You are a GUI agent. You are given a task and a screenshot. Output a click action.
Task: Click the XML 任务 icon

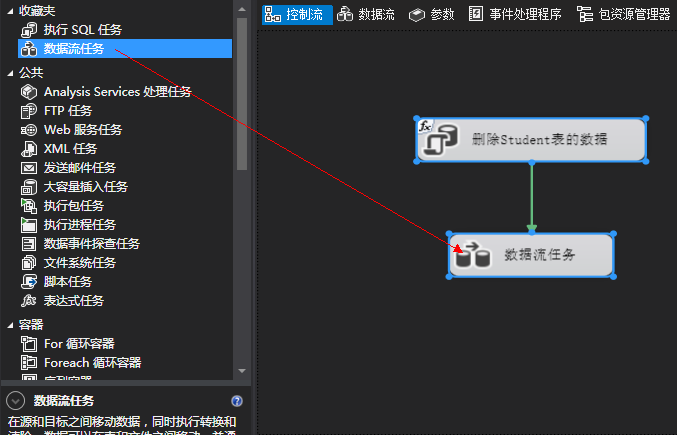click(x=29, y=149)
